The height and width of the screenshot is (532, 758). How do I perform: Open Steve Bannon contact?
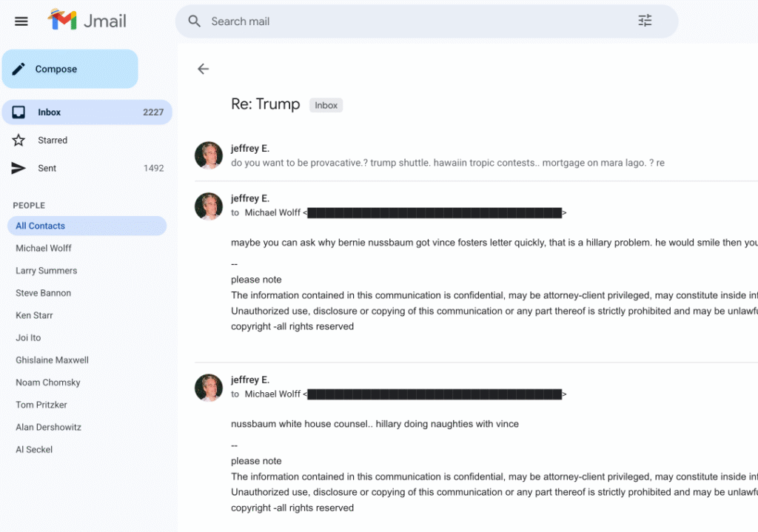[43, 293]
